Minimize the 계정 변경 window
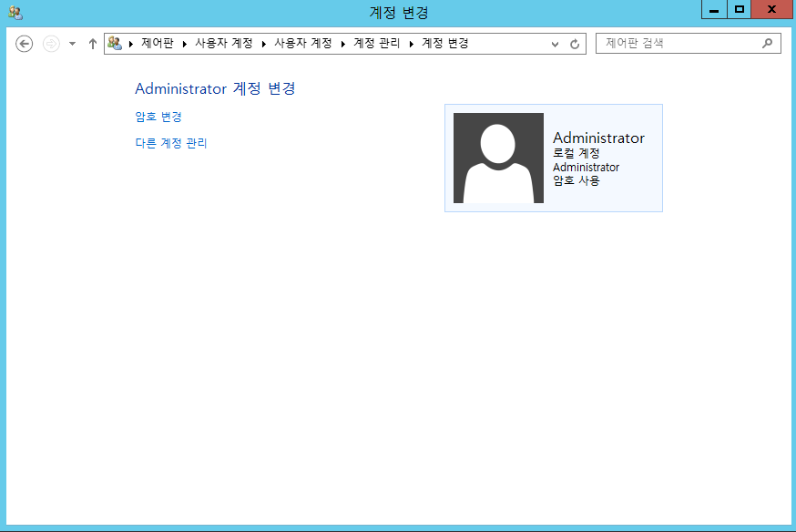Screen dimensions: 796x532 click(715, 10)
